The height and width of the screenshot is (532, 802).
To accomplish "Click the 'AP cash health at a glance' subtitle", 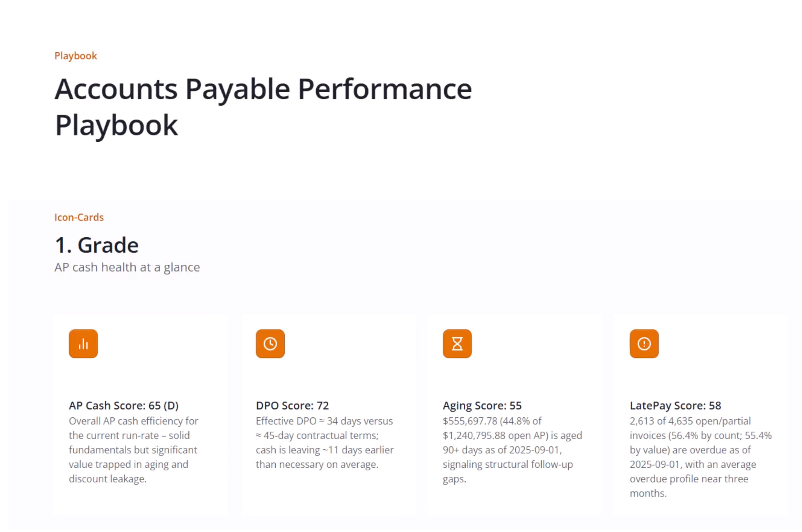I will coord(127,267).
